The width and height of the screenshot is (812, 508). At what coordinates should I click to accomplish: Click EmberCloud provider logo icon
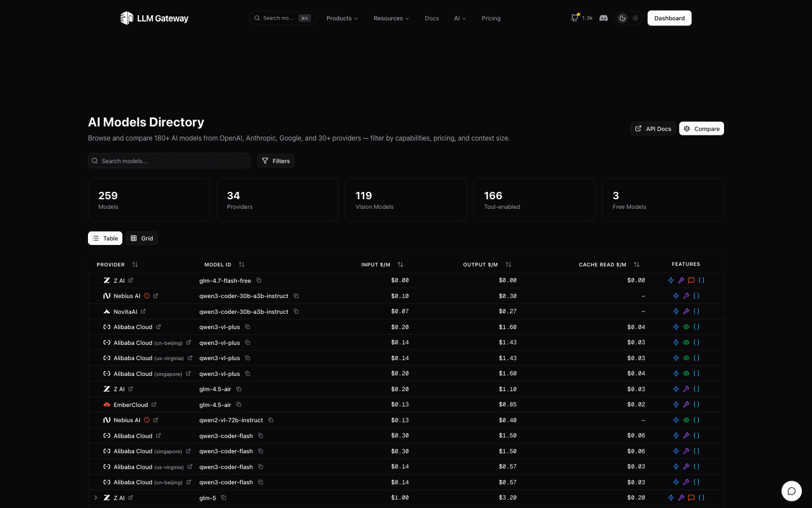(107, 405)
